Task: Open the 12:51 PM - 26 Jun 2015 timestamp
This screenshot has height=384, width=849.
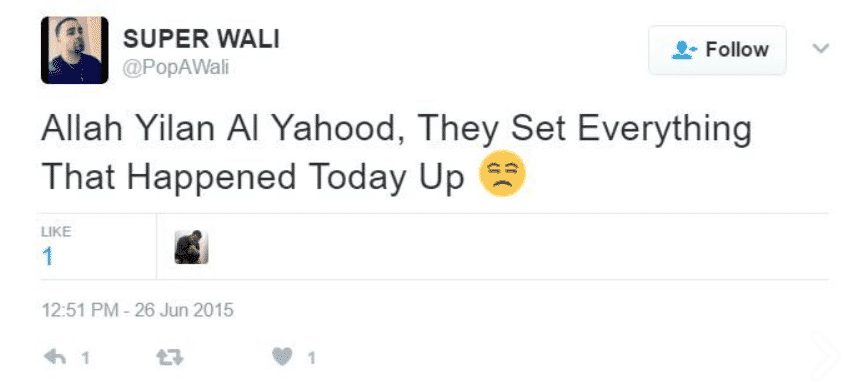Action: click(x=138, y=310)
